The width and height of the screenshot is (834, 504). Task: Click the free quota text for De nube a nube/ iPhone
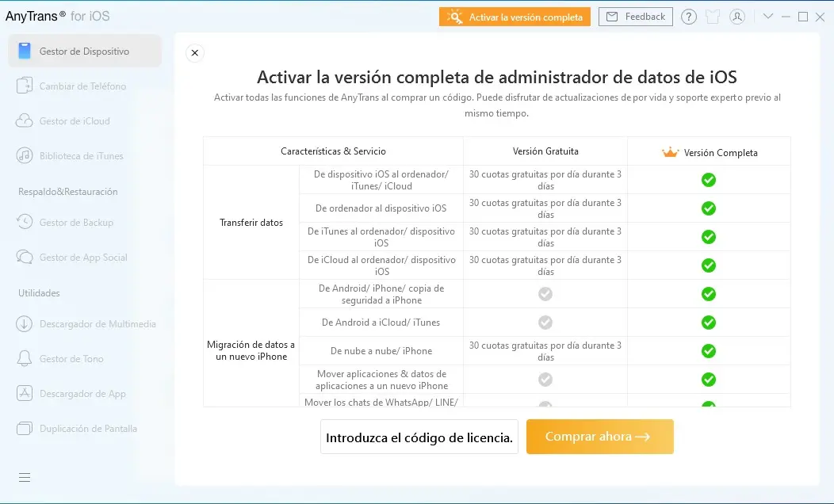click(x=545, y=351)
